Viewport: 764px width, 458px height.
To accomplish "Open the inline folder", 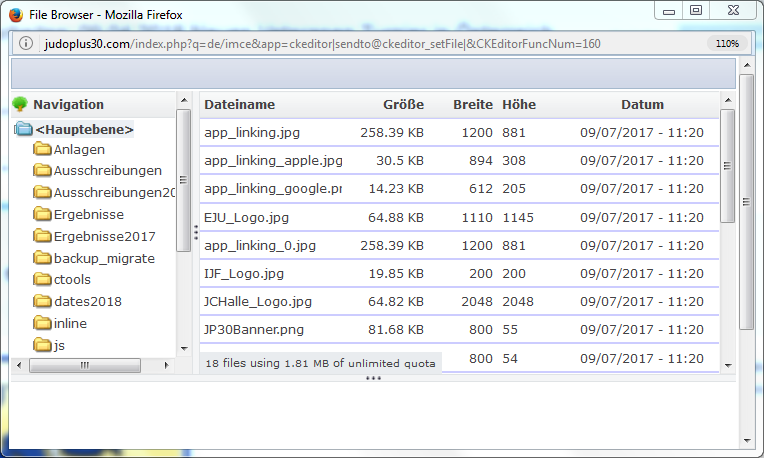I will pyautogui.click(x=70, y=323).
